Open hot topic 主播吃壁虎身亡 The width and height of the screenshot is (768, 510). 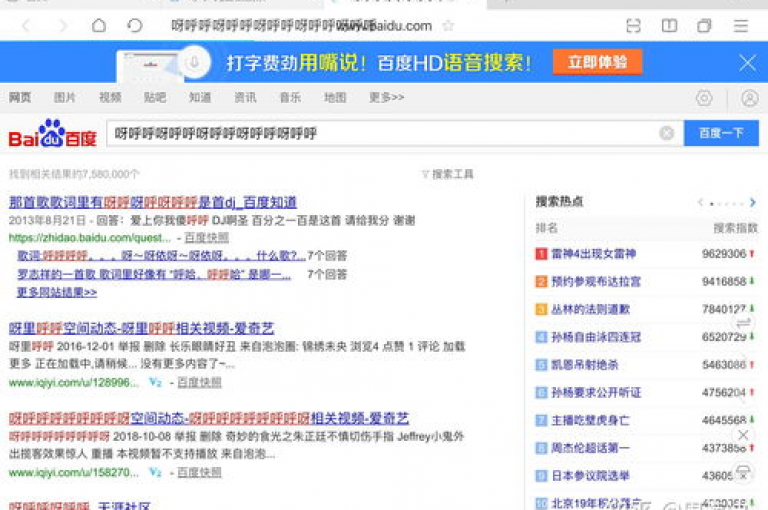tap(591, 420)
